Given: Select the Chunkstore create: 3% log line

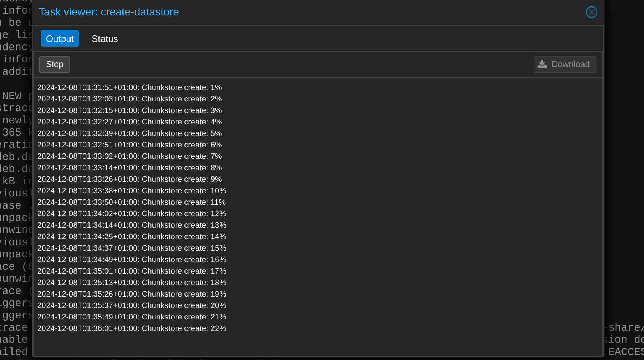Looking at the screenshot, I should [130, 110].
